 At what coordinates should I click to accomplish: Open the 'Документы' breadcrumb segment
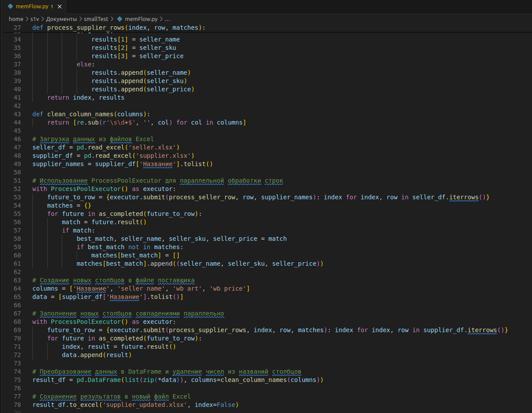pos(61,19)
